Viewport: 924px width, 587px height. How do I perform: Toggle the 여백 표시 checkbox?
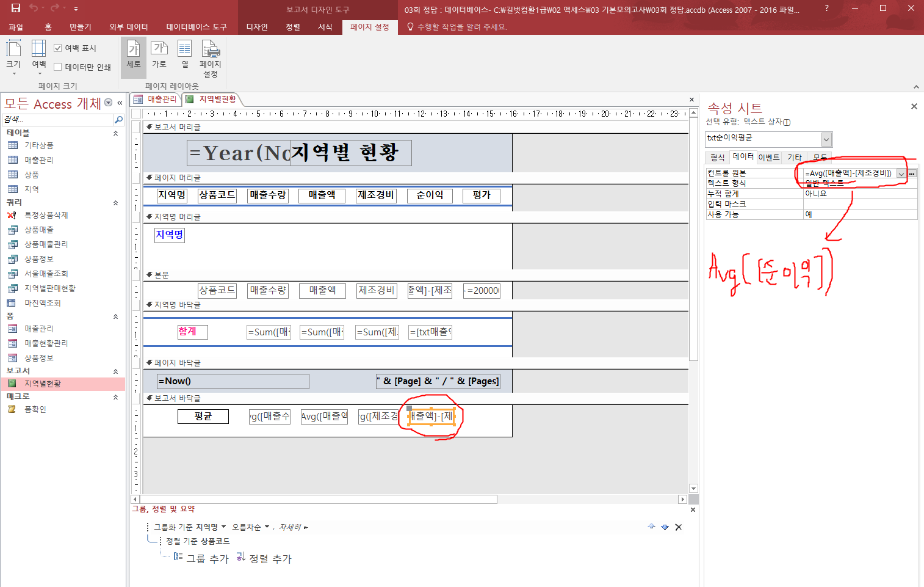(x=58, y=48)
